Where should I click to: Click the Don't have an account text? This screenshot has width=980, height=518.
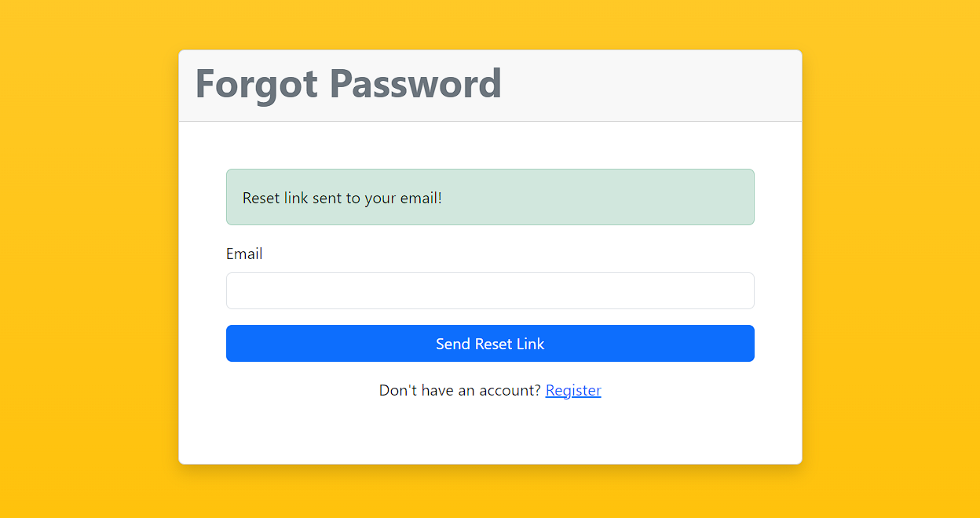click(459, 390)
